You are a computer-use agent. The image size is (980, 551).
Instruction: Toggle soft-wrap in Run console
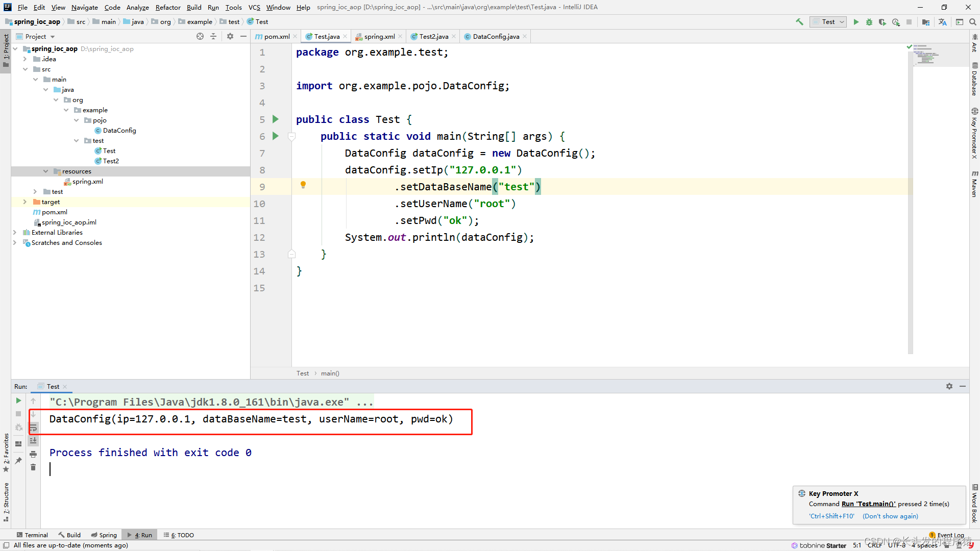(x=33, y=428)
